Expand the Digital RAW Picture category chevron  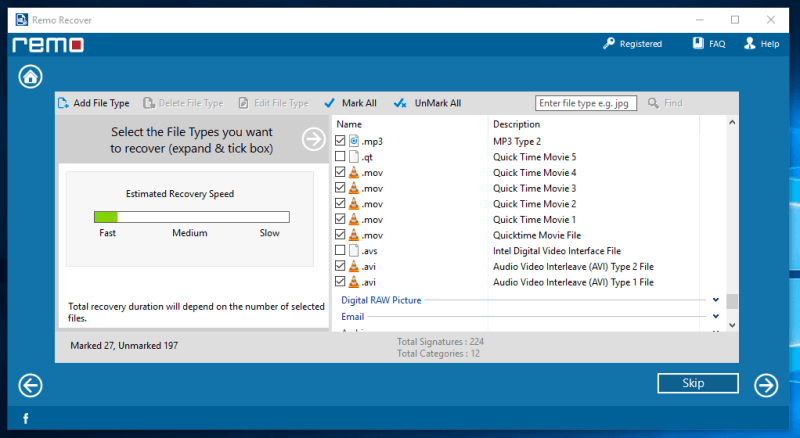(x=716, y=300)
